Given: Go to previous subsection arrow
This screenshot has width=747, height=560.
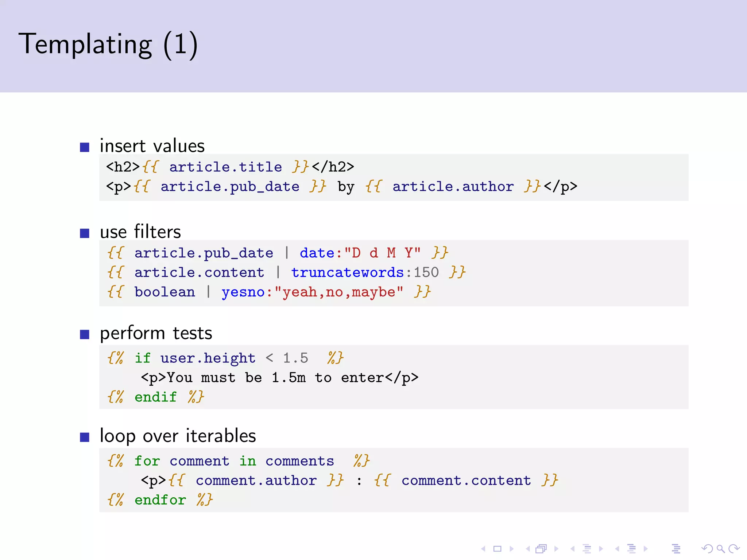Looking at the screenshot, I should click(x=573, y=549).
